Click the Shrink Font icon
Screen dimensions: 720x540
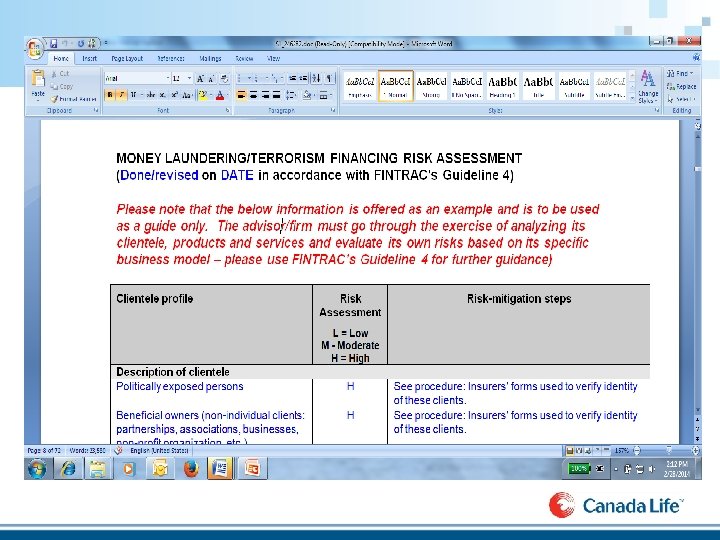[211, 79]
